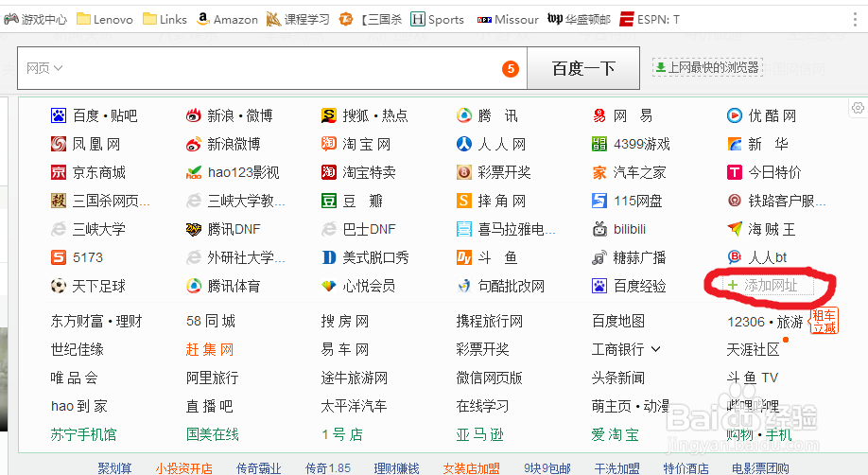This screenshot has width=868, height=475.
Task: Click the 115网盘 icon
Action: 599,201
